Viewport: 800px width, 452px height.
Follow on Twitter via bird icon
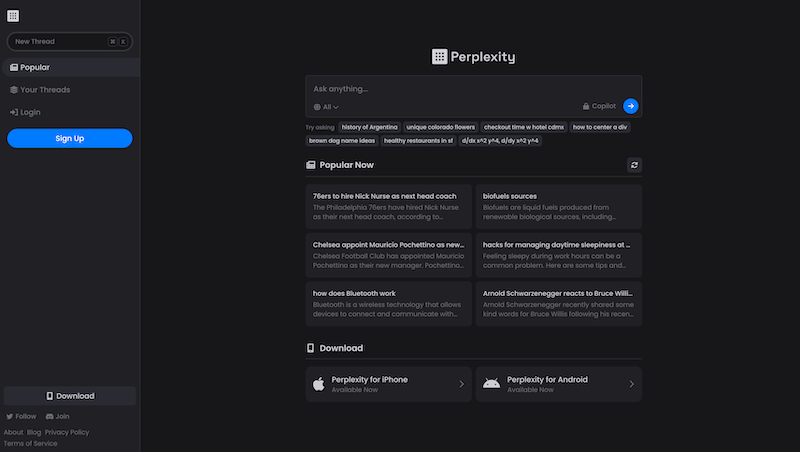[x=10, y=416]
